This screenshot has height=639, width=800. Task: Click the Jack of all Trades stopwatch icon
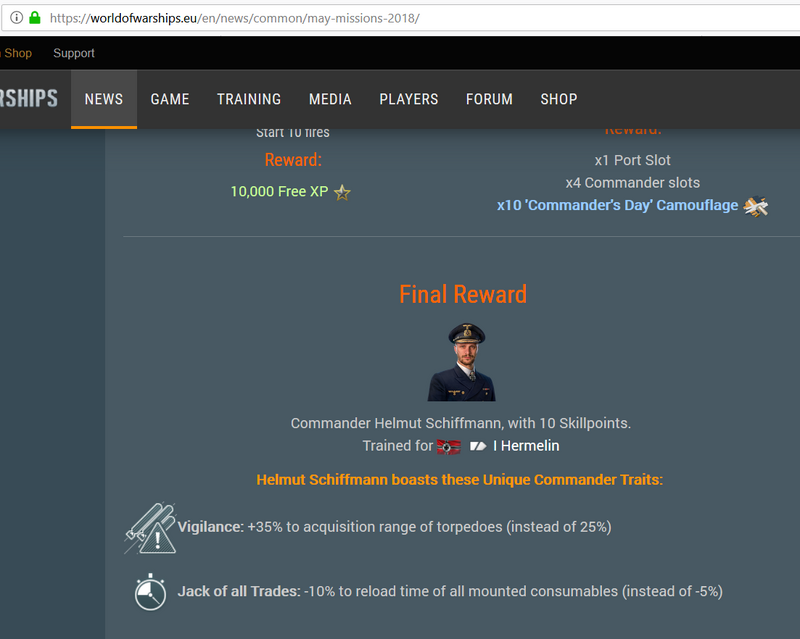click(150, 592)
